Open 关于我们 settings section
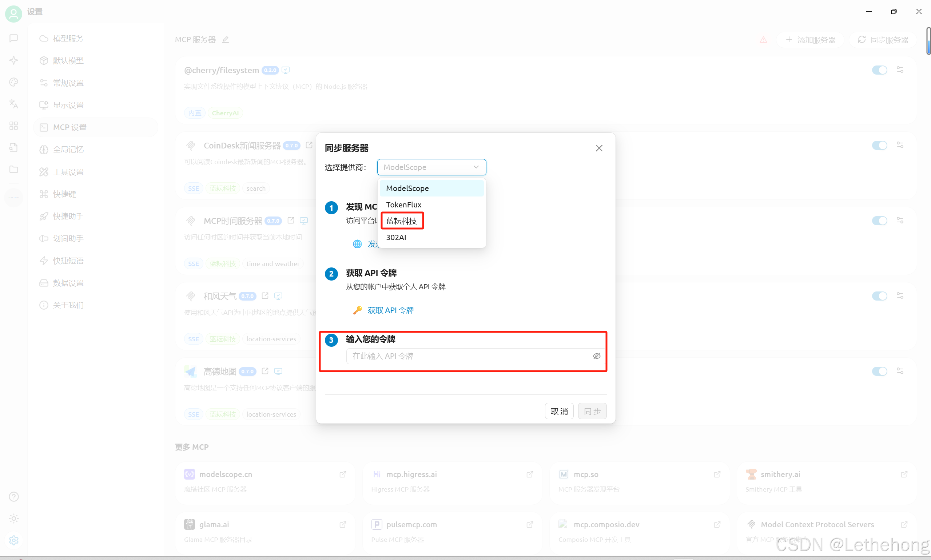This screenshot has width=931, height=560. click(x=96, y=305)
